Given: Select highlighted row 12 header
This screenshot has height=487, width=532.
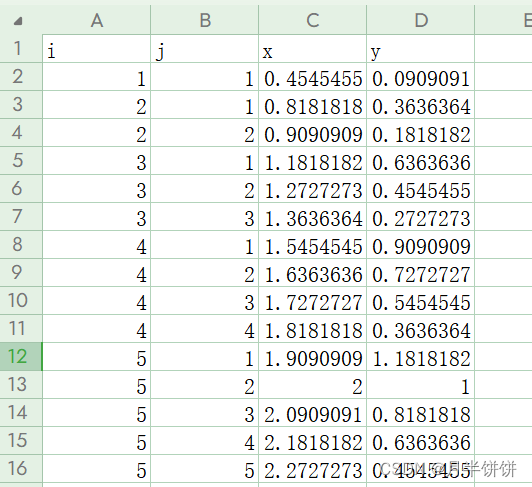Looking at the screenshot, I should [x=21, y=357].
